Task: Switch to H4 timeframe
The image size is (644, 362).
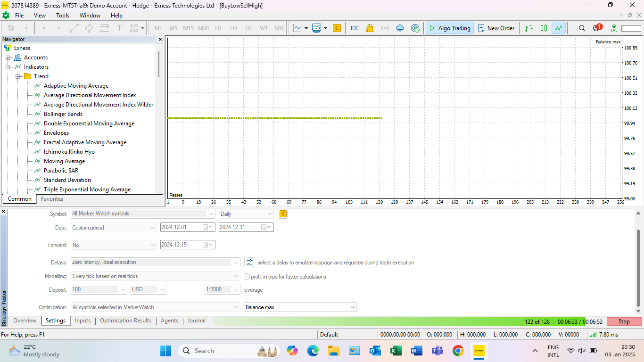Action: 233,28
